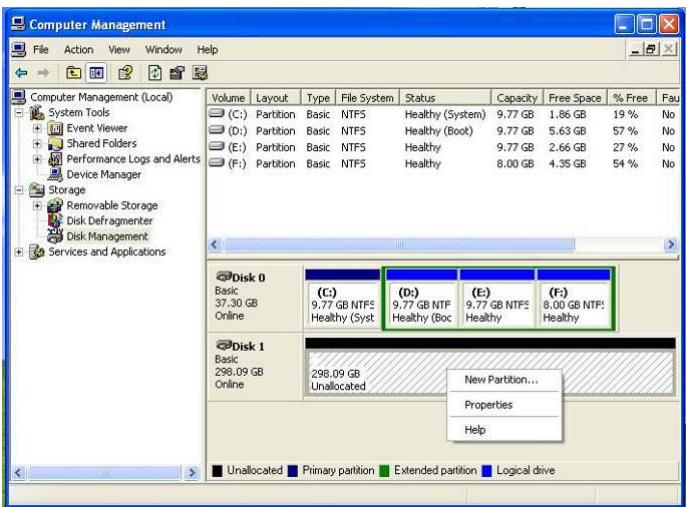Click the Disk 0 drive icon
Image resolution: width=687 pixels, height=507 pixels.
223,277
